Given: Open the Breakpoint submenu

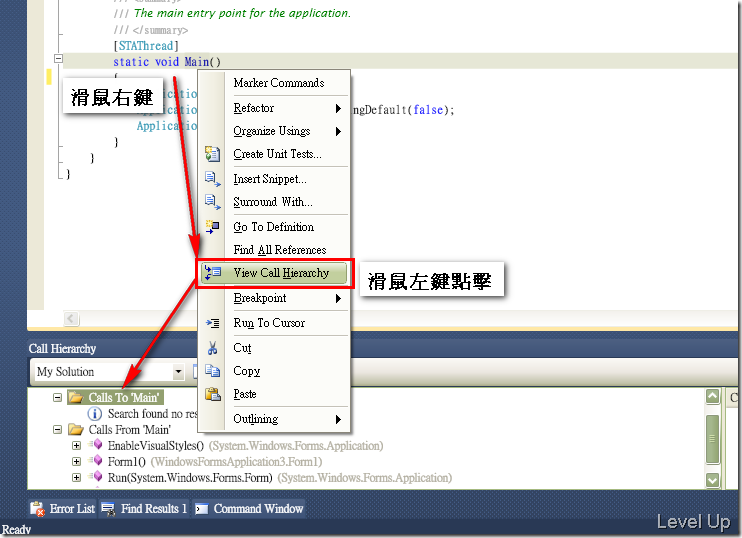Looking at the screenshot, I should click(x=274, y=299).
